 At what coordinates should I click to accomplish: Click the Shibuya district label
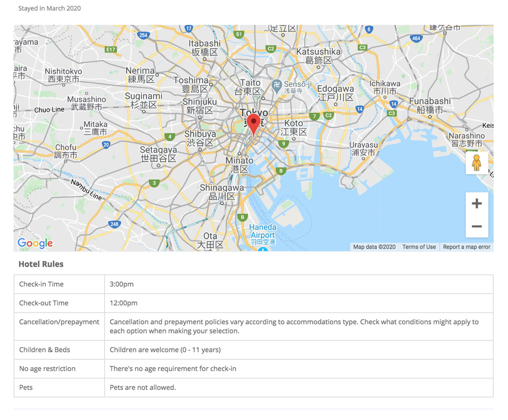[x=200, y=138]
